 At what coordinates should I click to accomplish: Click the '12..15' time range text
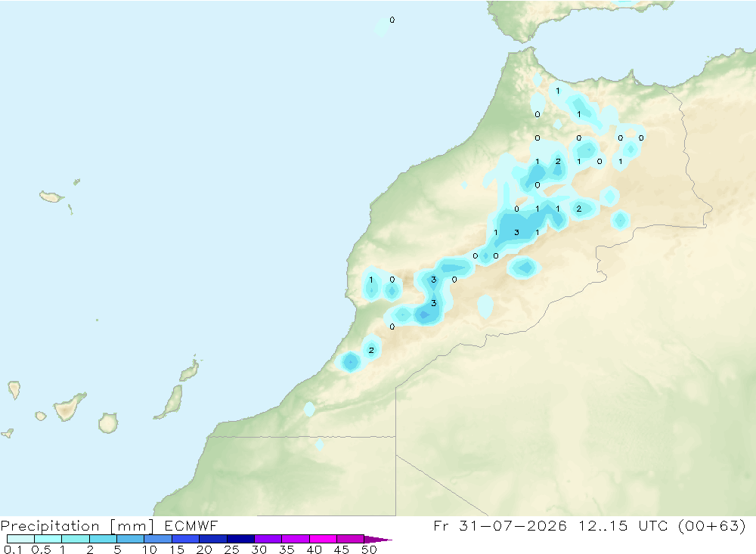click(x=603, y=525)
